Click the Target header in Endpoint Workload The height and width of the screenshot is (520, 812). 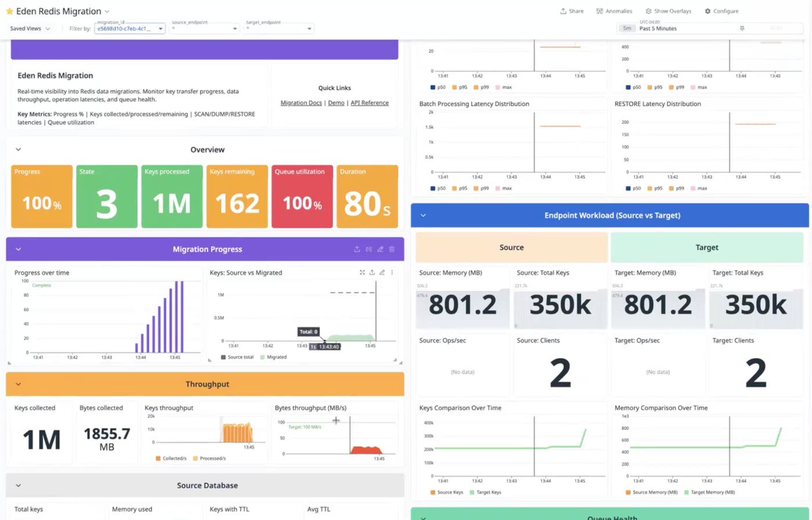coord(707,247)
